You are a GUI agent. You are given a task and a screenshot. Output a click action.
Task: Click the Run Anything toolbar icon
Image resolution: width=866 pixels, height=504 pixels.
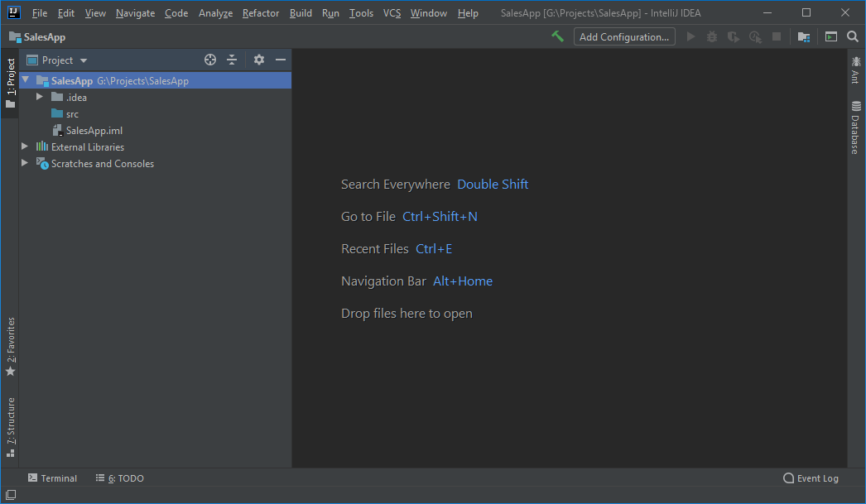tap(831, 36)
